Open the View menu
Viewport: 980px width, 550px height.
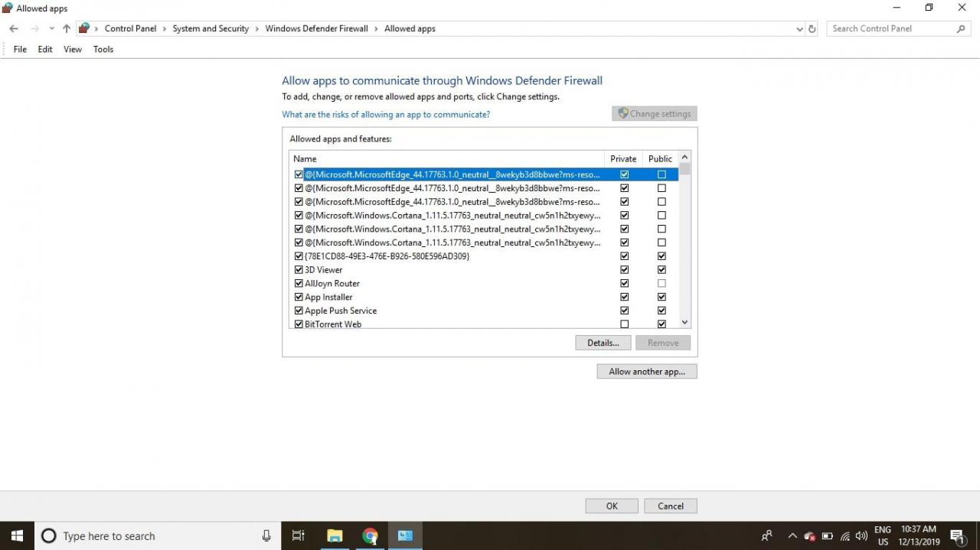click(73, 49)
